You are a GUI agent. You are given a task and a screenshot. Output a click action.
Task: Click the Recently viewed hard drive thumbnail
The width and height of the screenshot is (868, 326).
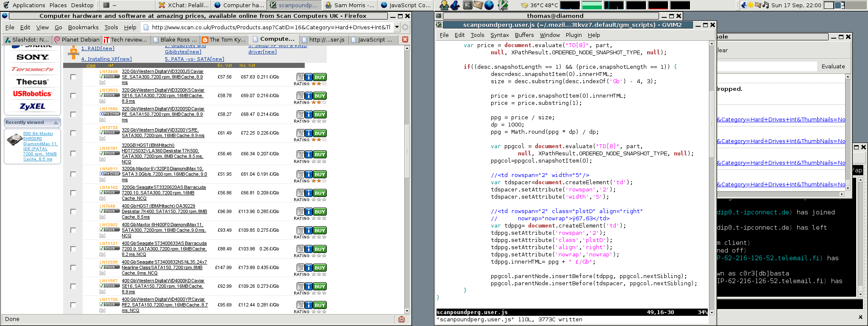[14, 140]
